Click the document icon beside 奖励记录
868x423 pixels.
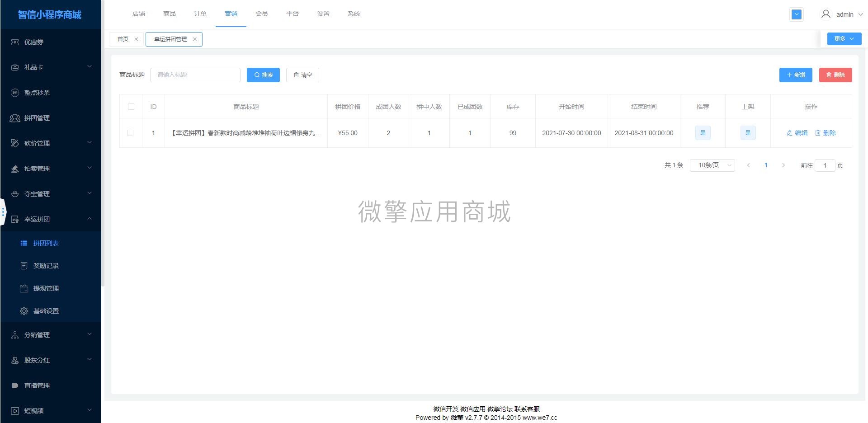click(x=24, y=266)
